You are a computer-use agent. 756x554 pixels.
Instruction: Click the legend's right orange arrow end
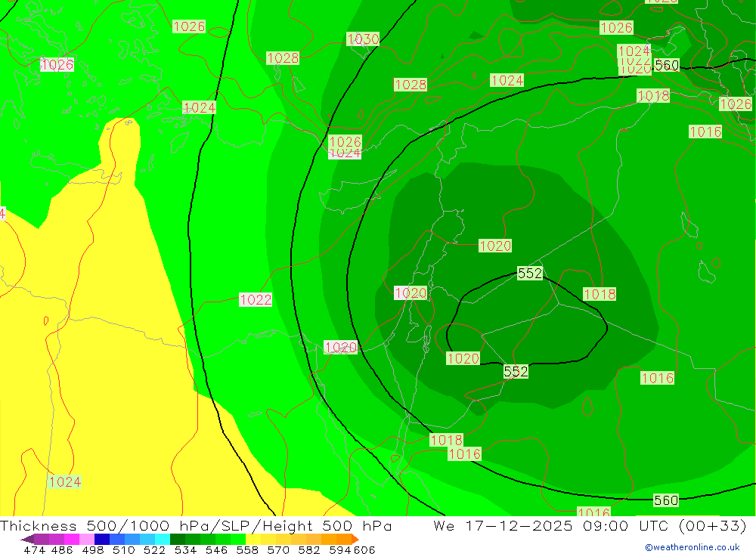(x=355, y=539)
